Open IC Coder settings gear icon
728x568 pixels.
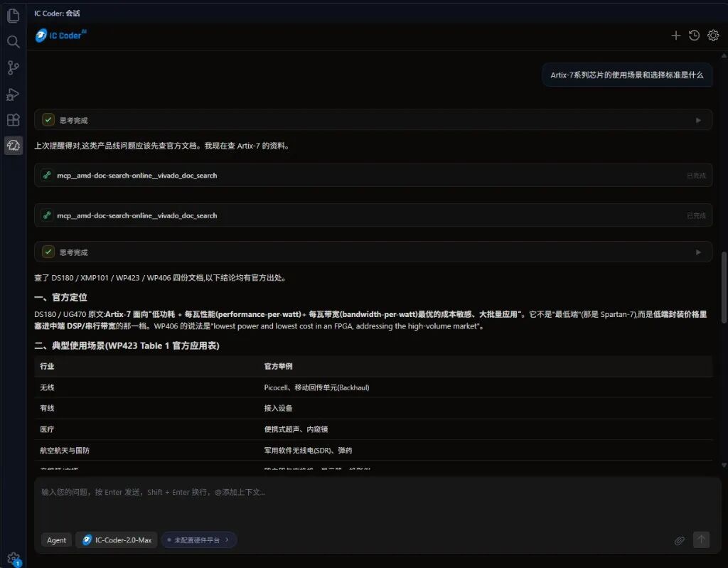point(713,36)
